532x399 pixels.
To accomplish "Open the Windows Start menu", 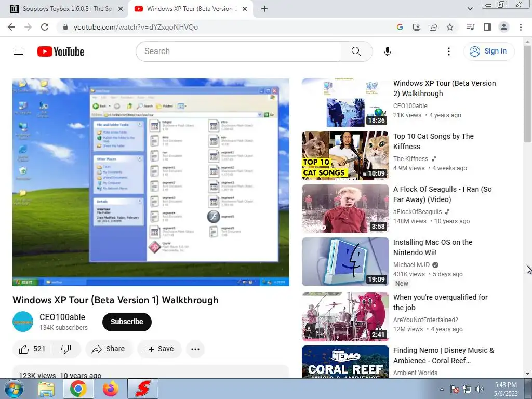I will (x=14, y=389).
